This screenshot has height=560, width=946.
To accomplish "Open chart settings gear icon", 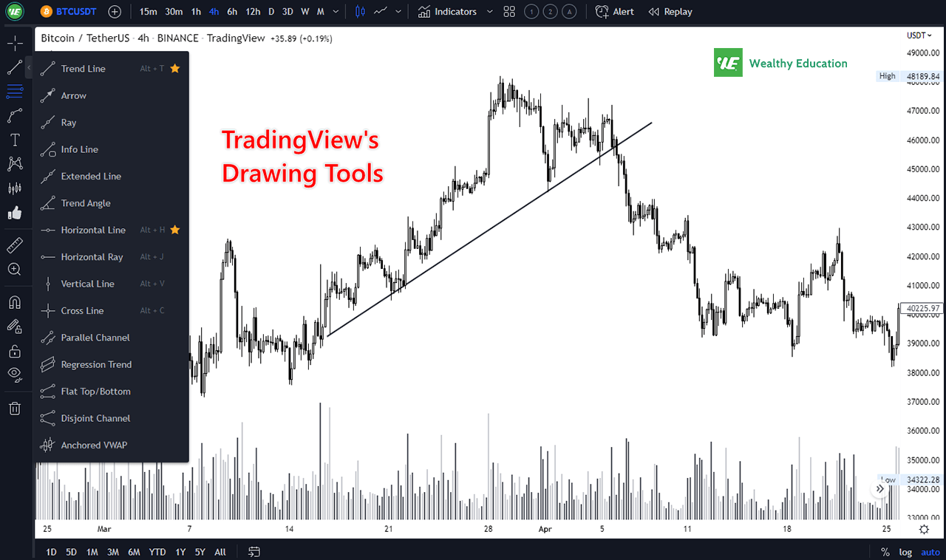I will pos(924,529).
